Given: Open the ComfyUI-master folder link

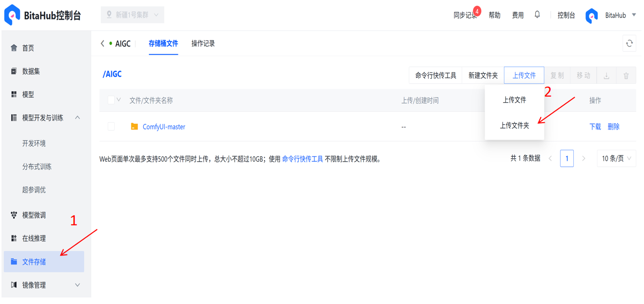Looking at the screenshot, I should coord(164,127).
